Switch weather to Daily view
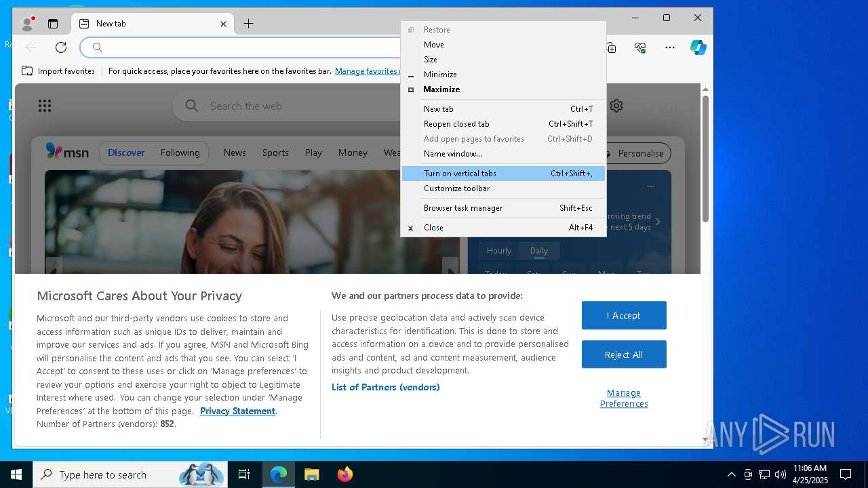 tap(539, 251)
